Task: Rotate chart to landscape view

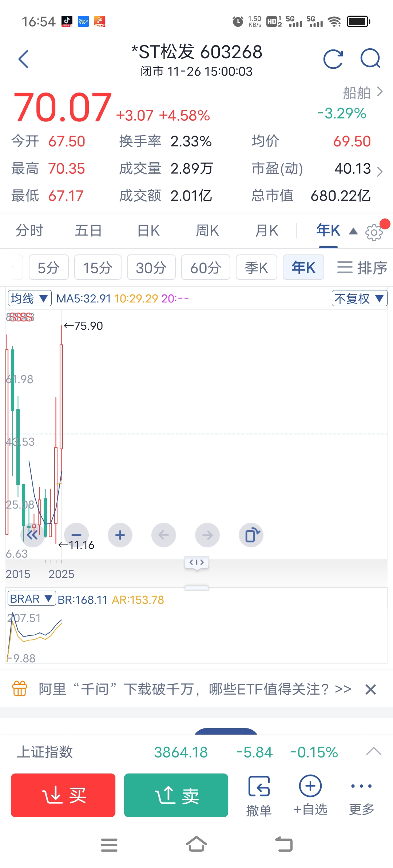Action: [x=251, y=535]
